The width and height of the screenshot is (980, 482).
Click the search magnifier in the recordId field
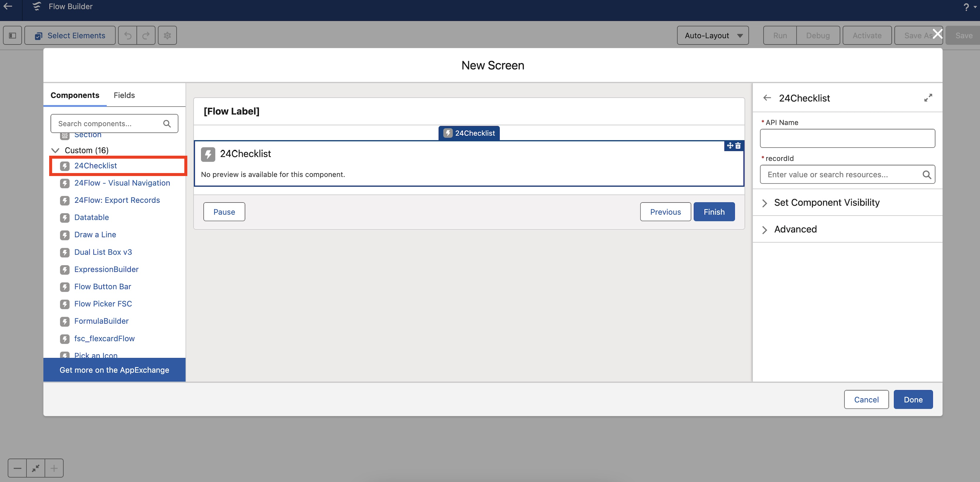pos(927,175)
